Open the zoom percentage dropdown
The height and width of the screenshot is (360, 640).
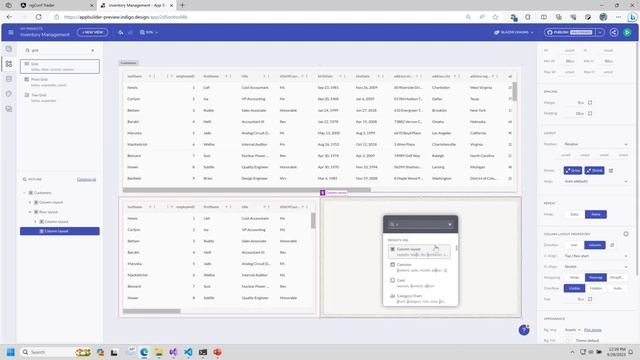[x=149, y=32]
